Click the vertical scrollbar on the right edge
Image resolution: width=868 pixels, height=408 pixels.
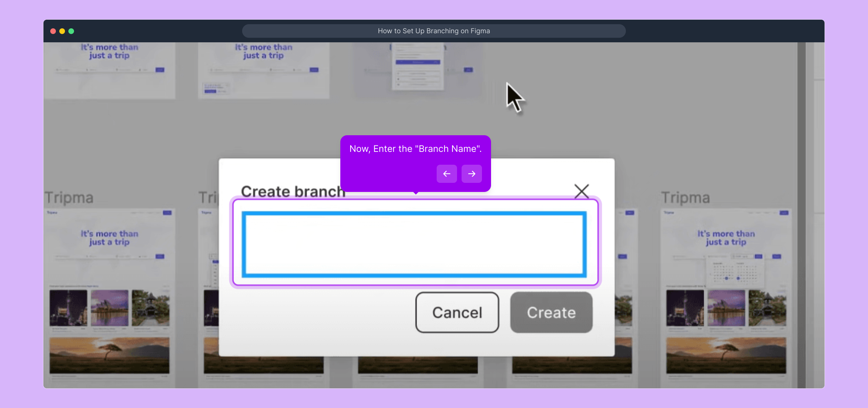coord(801,215)
